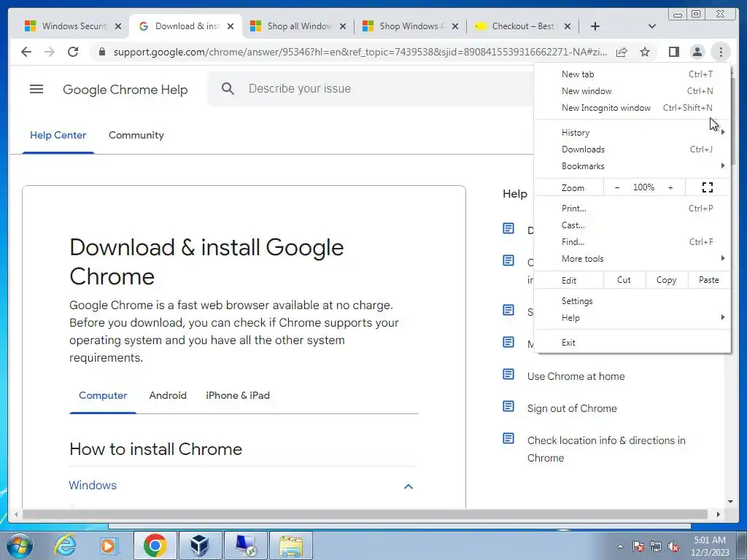Click the fullscreen icon in Zoom row

tap(708, 187)
